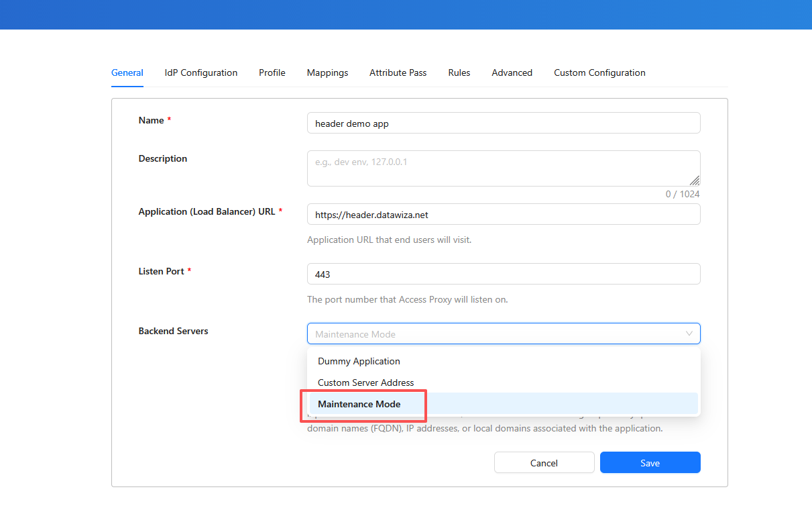Open the Advanced tab
The image size is (812, 512).
(x=512, y=72)
